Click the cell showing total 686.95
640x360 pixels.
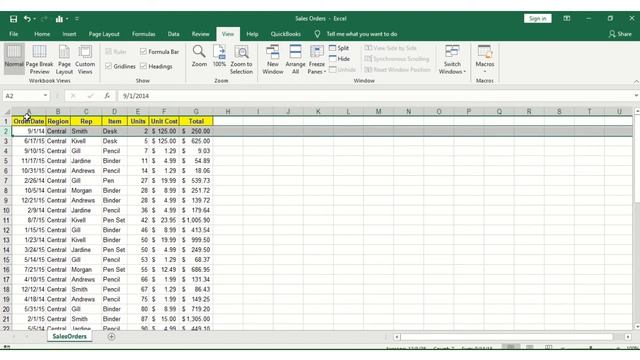click(x=196, y=270)
